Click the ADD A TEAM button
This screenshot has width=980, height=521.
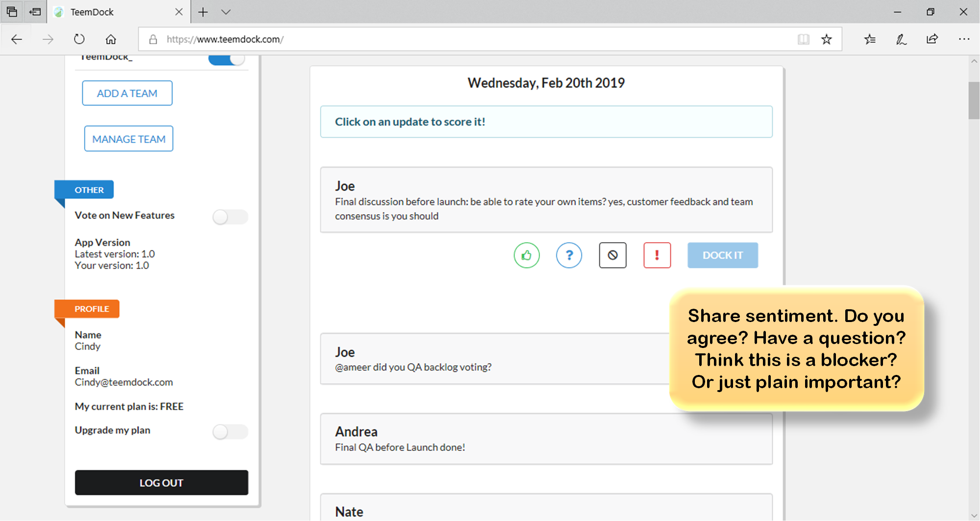pyautogui.click(x=127, y=93)
